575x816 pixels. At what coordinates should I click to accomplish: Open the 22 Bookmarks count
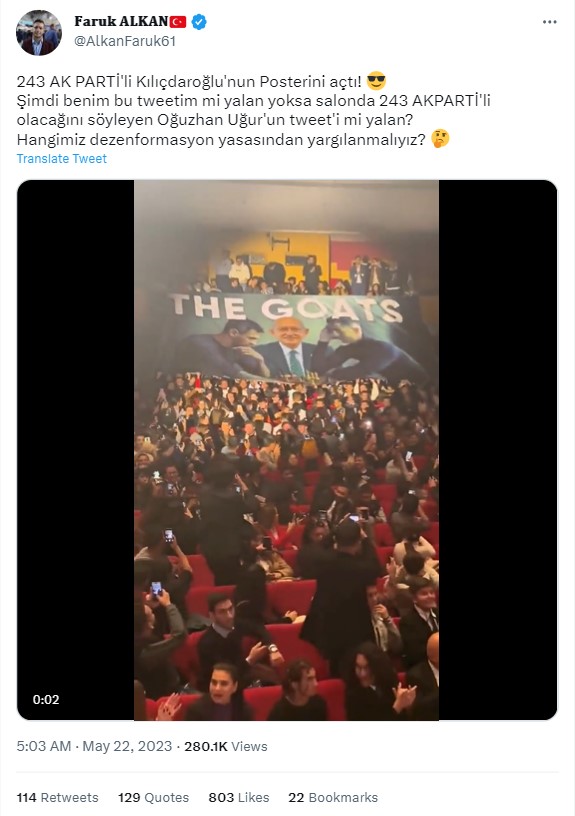pos(333,797)
